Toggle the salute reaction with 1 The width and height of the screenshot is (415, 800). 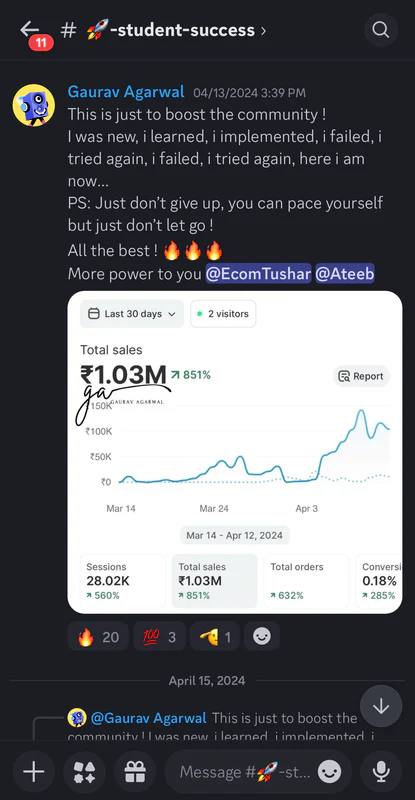tap(215, 636)
